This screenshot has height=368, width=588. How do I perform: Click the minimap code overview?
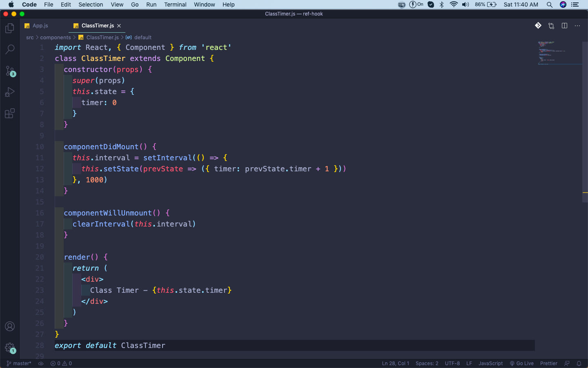pyautogui.click(x=559, y=53)
